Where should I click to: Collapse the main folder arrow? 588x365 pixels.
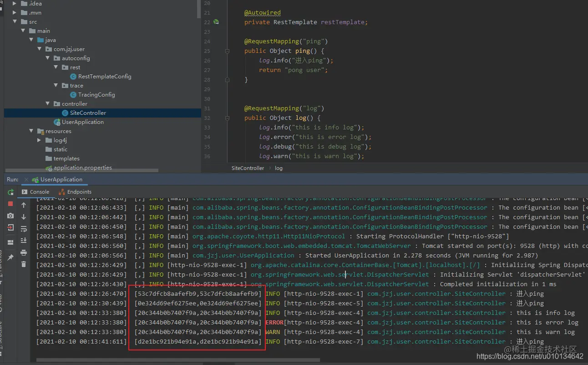click(x=23, y=31)
